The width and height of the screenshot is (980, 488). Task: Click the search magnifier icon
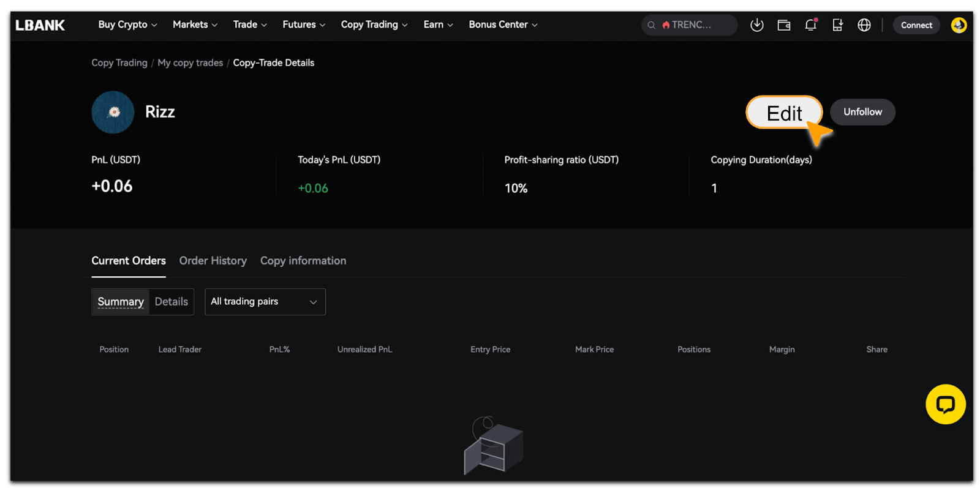(652, 25)
